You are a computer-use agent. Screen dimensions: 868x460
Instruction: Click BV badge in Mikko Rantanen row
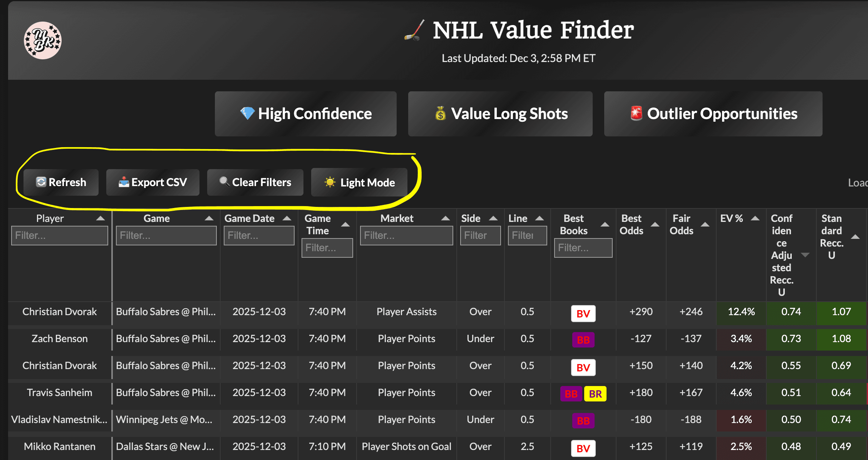click(x=583, y=448)
